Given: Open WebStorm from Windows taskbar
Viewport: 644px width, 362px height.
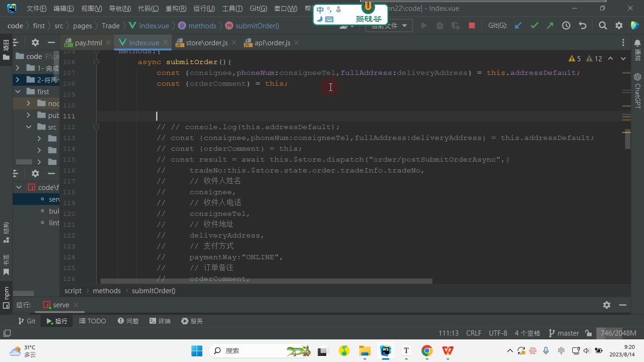Looking at the screenshot, I should point(386,351).
